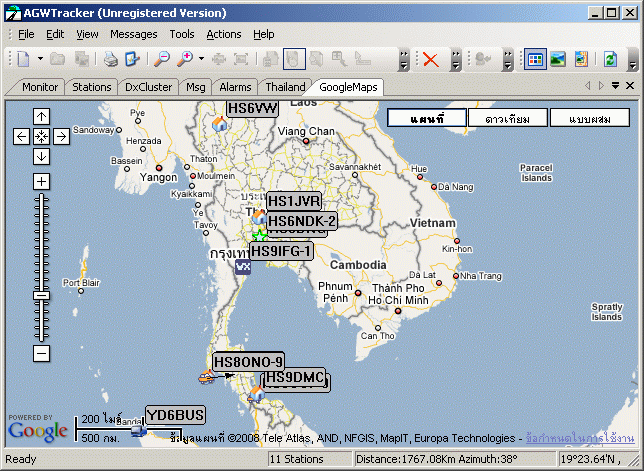Click the printer icon in toolbar
The width and height of the screenshot is (644, 471).
(x=110, y=59)
